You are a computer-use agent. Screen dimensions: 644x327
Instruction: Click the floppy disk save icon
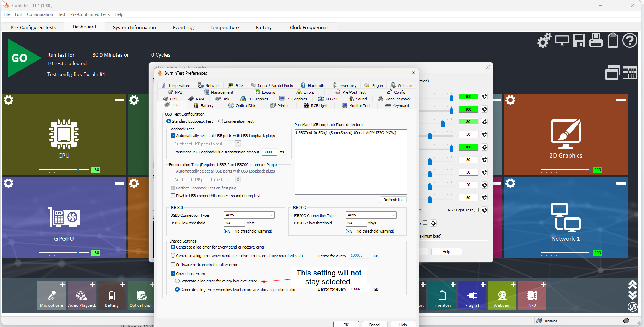pos(579,40)
